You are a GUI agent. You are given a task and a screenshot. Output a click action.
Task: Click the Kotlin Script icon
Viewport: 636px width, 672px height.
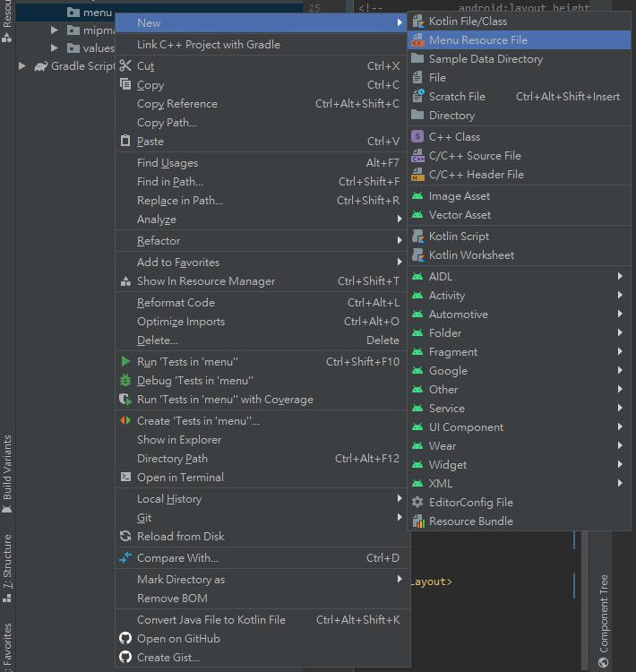pos(417,237)
